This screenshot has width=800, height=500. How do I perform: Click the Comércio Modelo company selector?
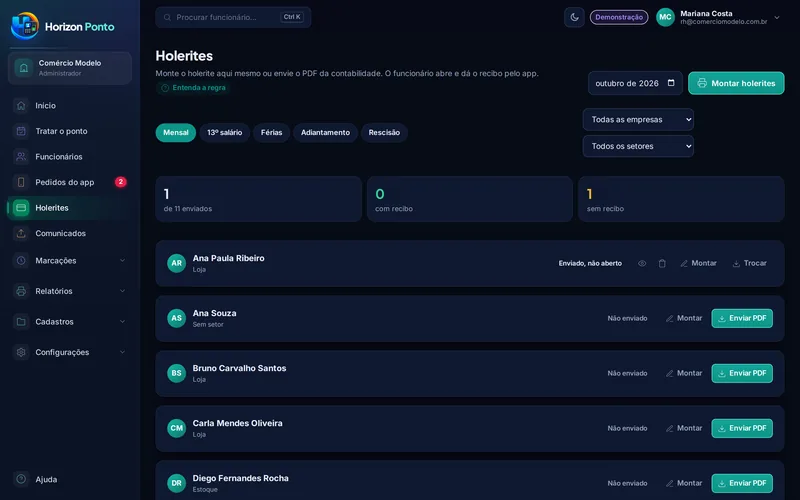70,68
